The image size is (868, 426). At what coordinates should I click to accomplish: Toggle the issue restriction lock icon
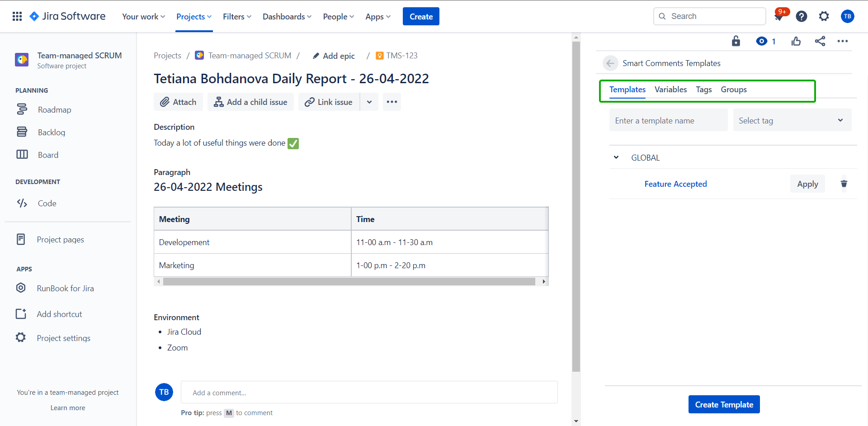pyautogui.click(x=736, y=41)
